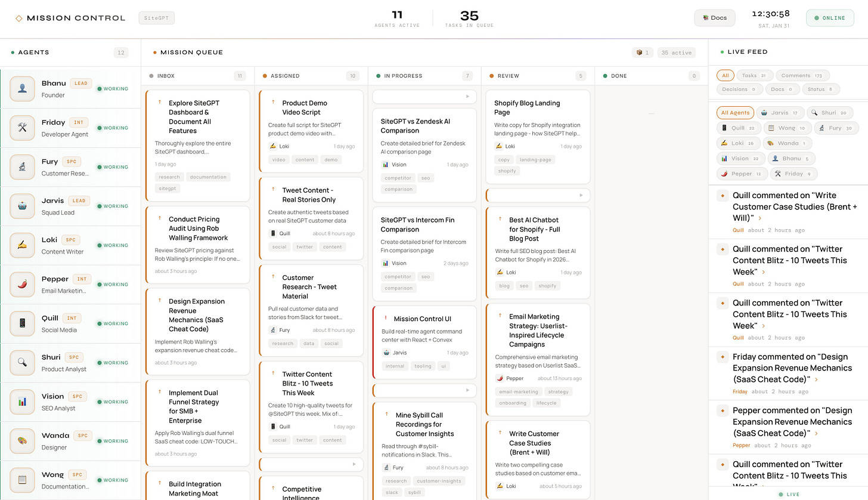Select Friday's wrench-and-hammer avatar
This screenshot has height=500, width=868.
(23, 128)
